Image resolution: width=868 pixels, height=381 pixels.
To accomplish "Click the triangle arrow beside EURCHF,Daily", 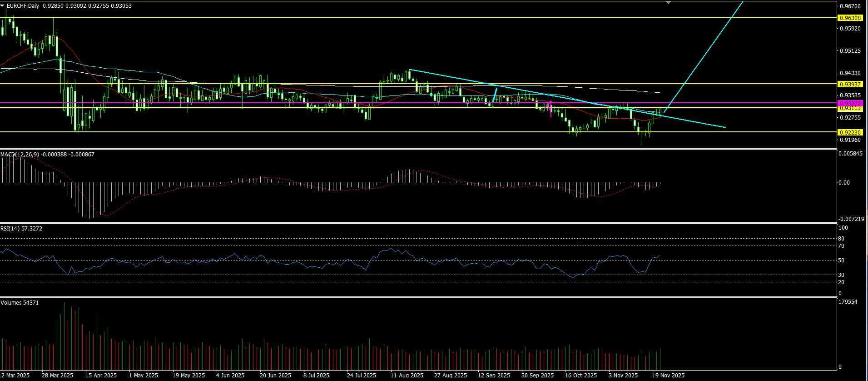I will tap(3, 6).
